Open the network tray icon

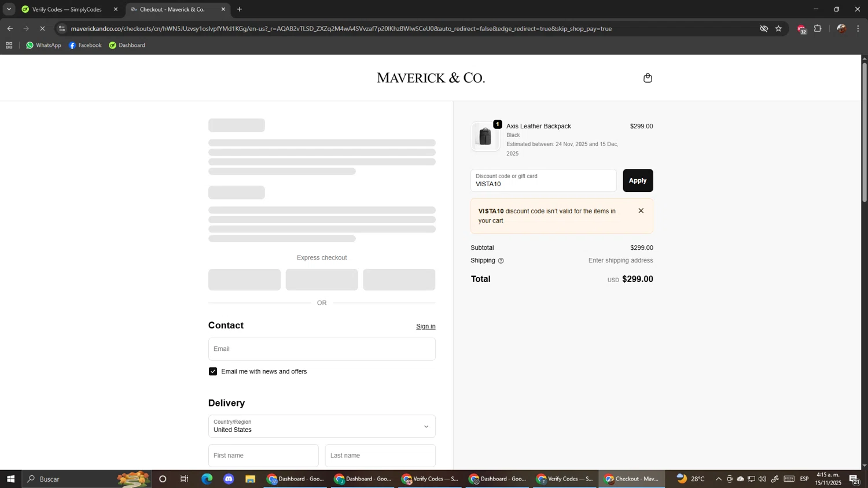[751, 479]
